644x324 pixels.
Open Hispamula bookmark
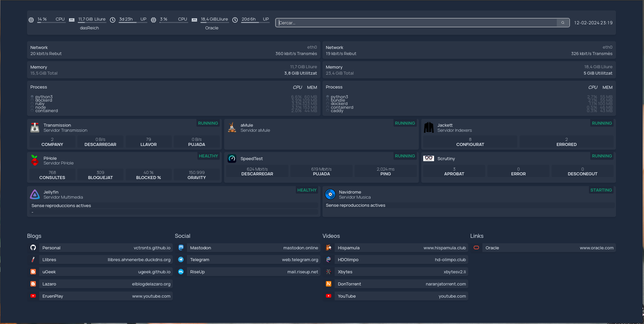[401, 248]
